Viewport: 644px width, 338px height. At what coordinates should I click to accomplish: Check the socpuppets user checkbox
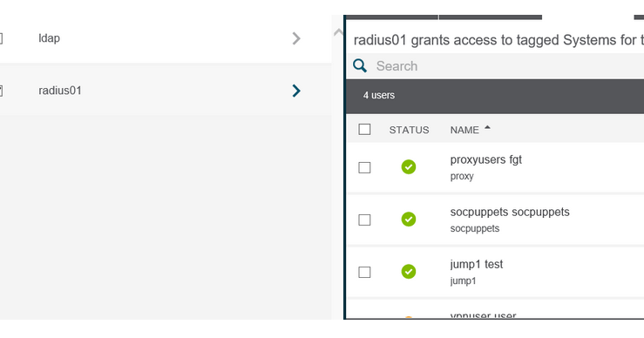[x=364, y=220]
